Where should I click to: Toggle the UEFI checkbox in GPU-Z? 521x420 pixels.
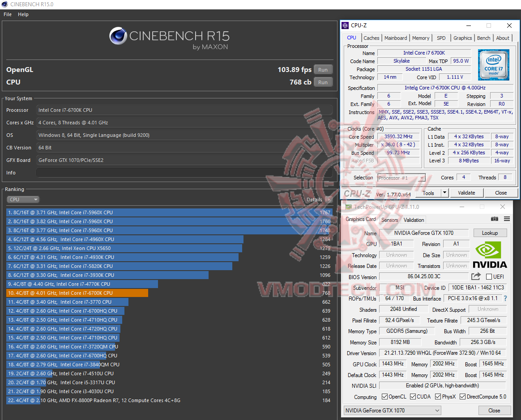[x=489, y=276]
